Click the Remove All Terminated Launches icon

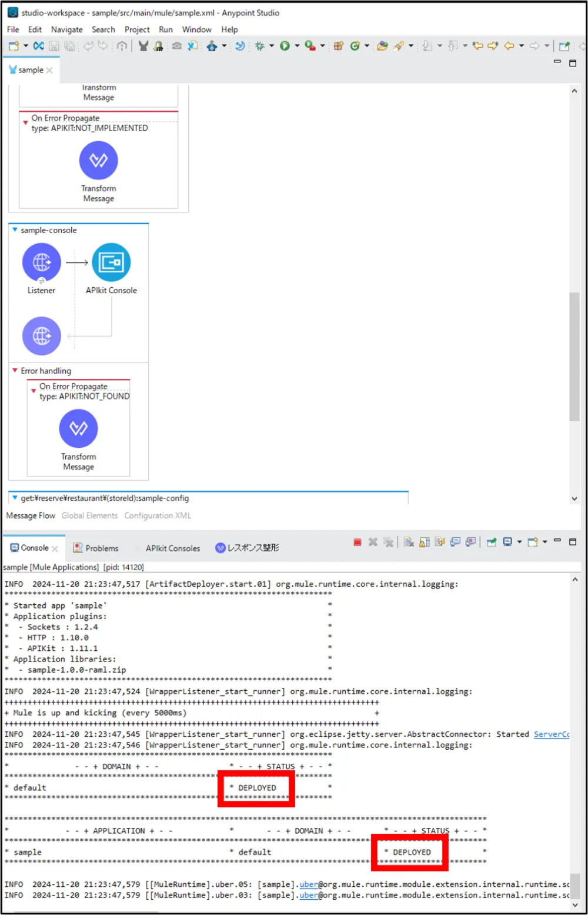point(388,543)
